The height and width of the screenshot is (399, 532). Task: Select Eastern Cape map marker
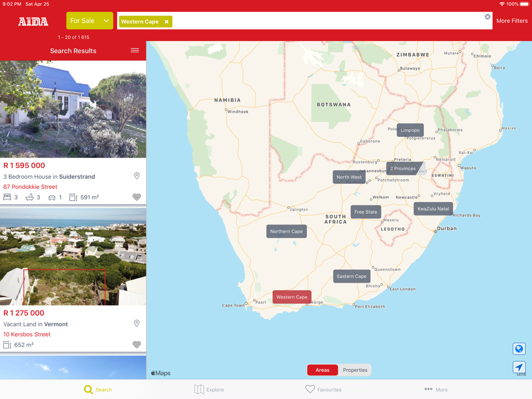click(x=352, y=276)
